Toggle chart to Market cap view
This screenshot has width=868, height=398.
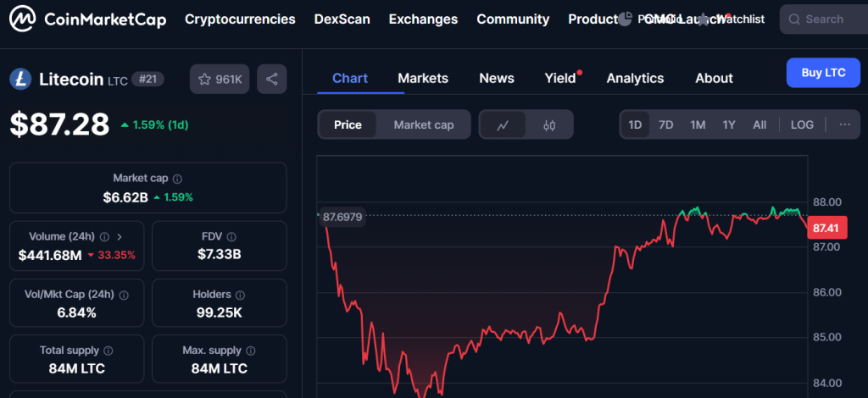point(424,124)
